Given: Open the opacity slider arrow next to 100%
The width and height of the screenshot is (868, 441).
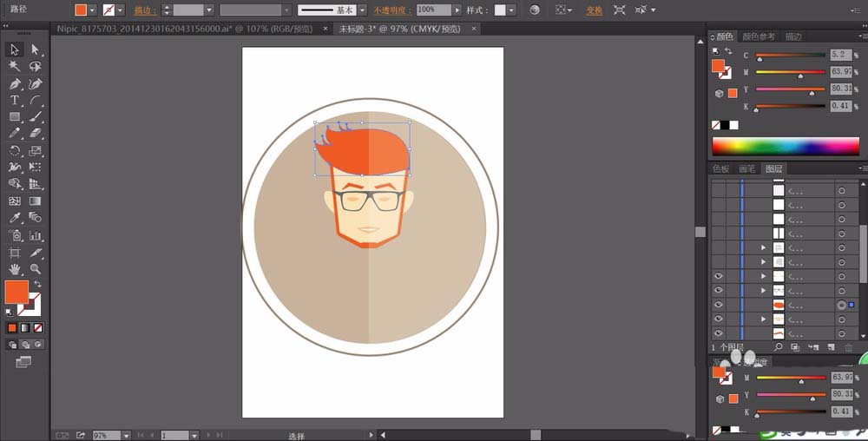Looking at the screenshot, I should pyautogui.click(x=457, y=10).
